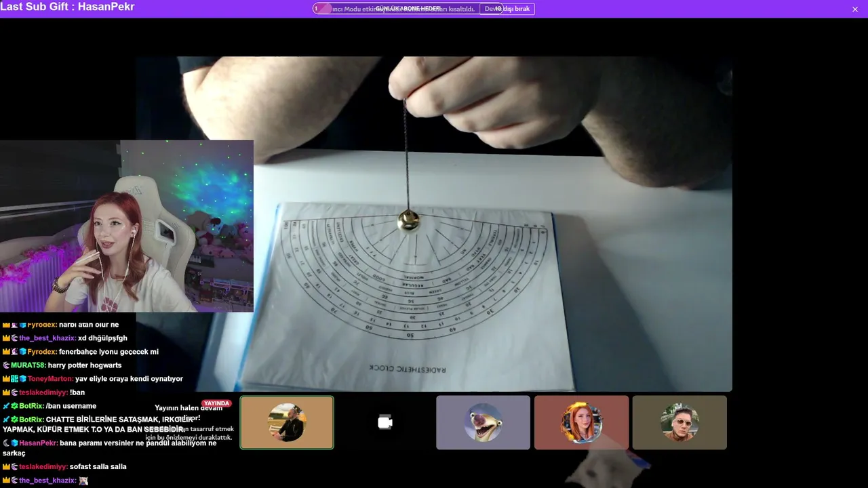Dismiss the purple top banner with the X
Viewport: 868px width, 488px height.
pyautogui.click(x=855, y=9)
